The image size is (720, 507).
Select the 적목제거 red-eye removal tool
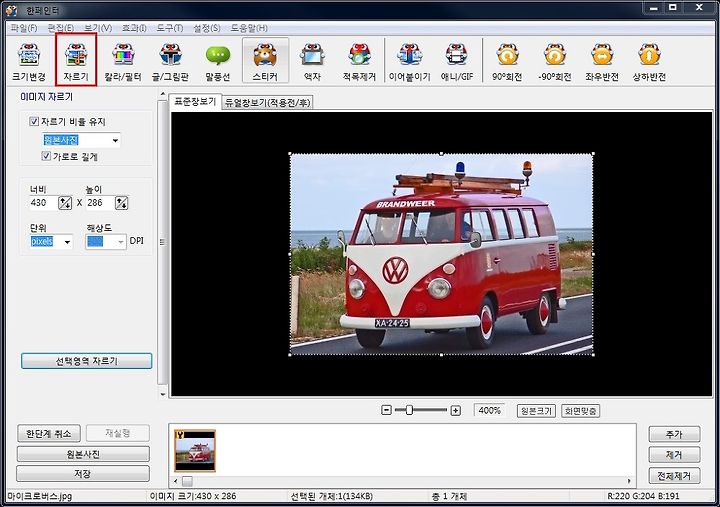360,62
